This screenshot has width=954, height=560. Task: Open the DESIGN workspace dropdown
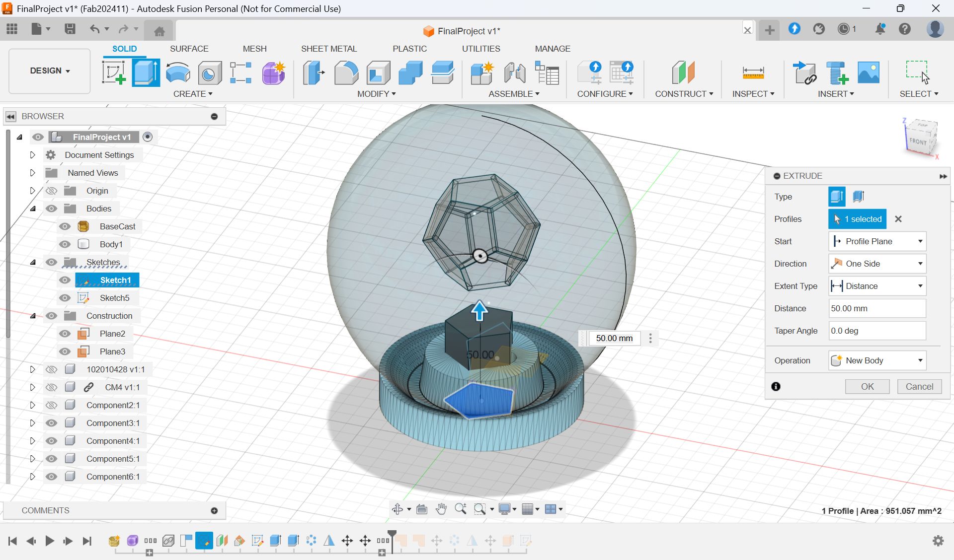(x=50, y=70)
